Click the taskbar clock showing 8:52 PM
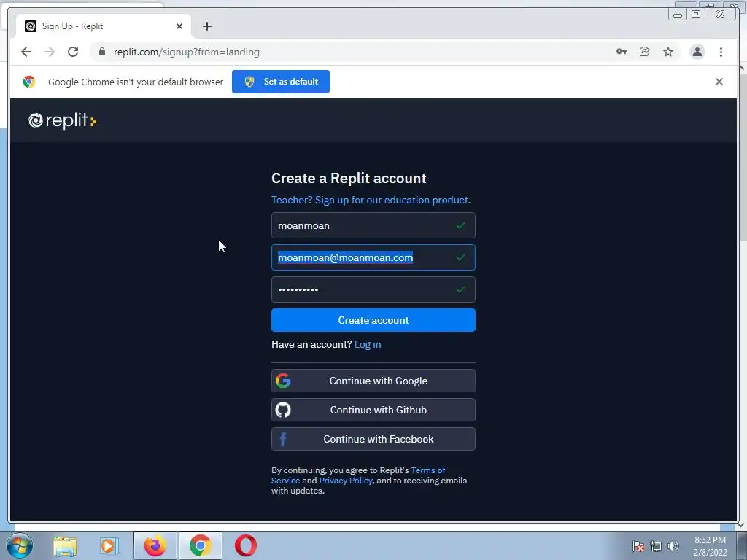The height and width of the screenshot is (560, 747). coord(710,546)
